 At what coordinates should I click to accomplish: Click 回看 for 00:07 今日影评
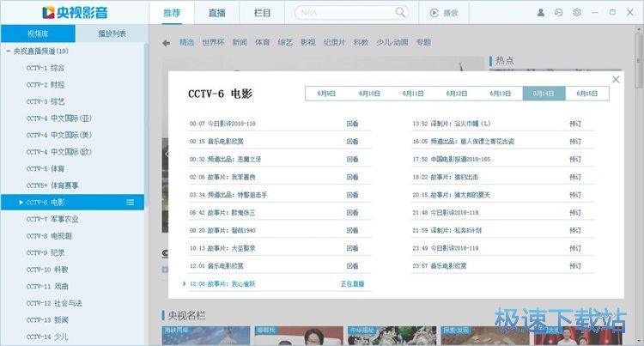[352, 124]
